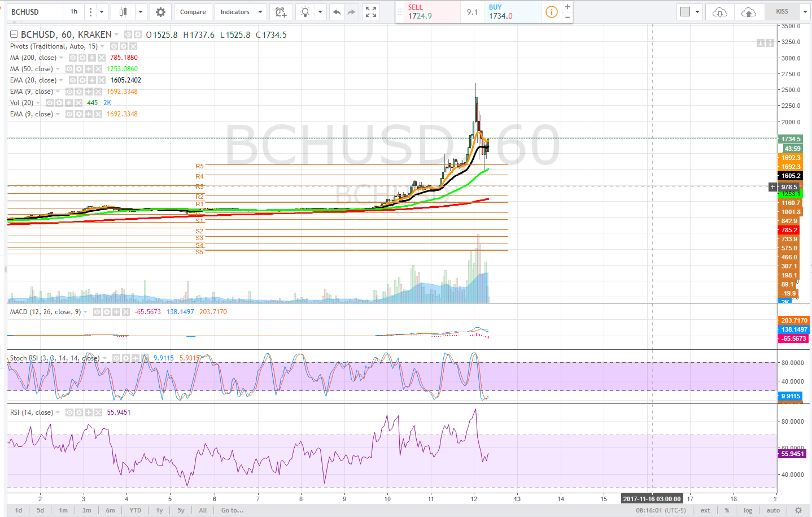Viewport: 812px width, 517px height.
Task: Open the crosshair plus button on price axis
Action: [x=772, y=187]
